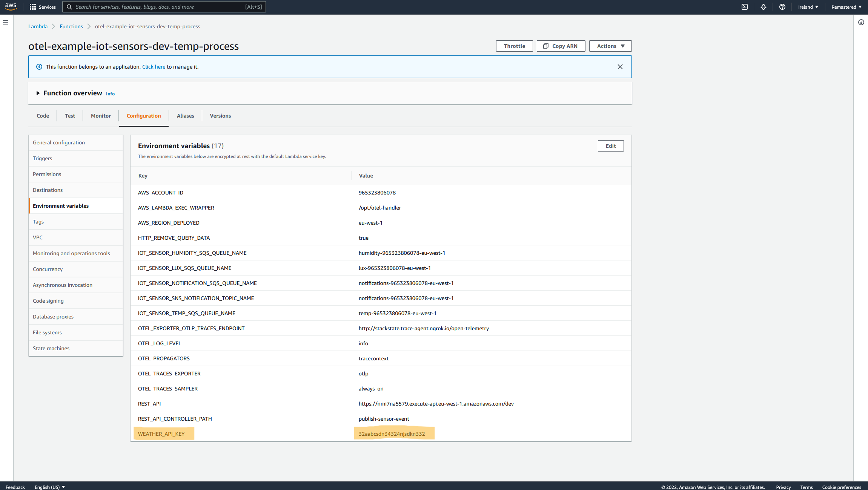Click the AWS logo home icon

(11, 7)
